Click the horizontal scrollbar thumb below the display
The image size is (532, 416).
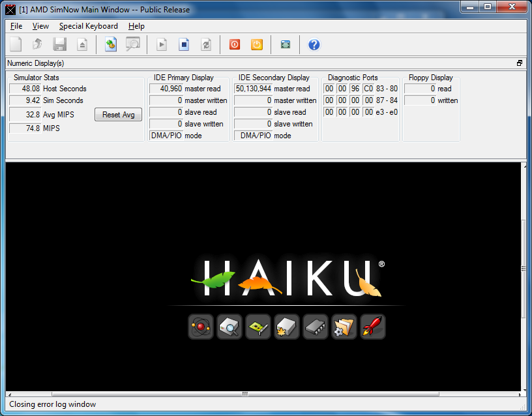(245, 394)
